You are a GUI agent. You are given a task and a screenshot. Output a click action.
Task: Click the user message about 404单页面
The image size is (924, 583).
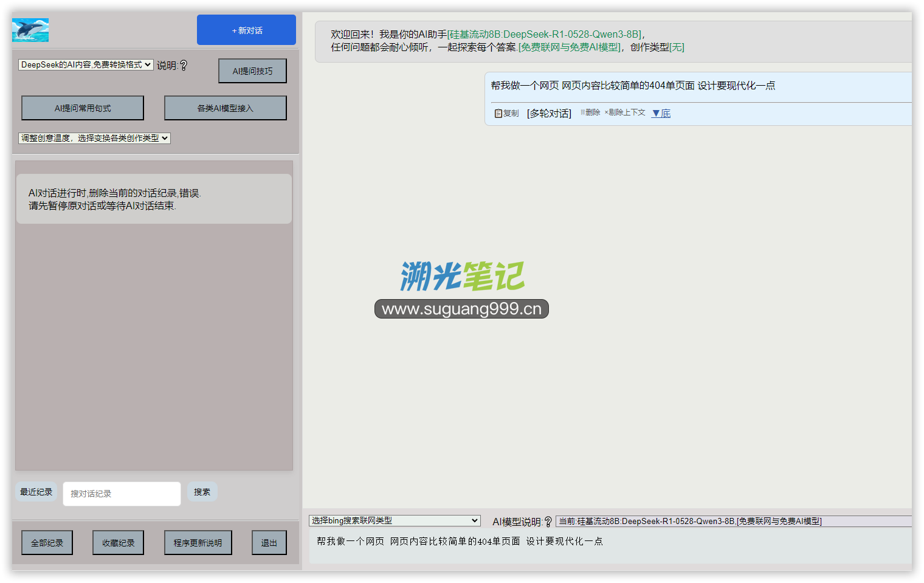pos(633,86)
